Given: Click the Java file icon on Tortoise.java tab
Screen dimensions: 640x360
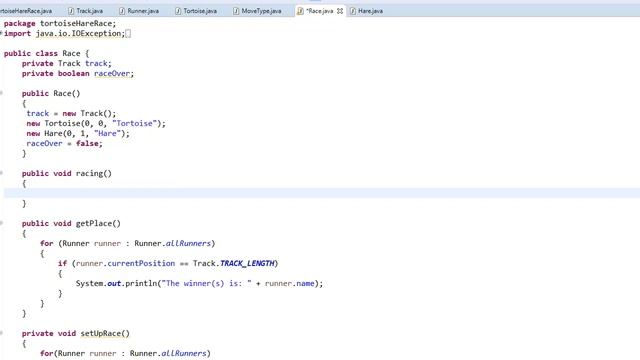Looking at the screenshot, I should click(x=178, y=11).
